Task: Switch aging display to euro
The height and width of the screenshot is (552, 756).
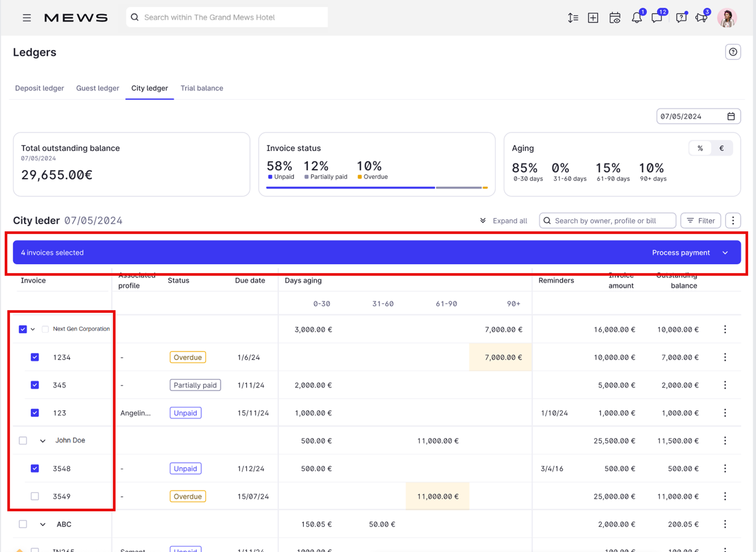Action: 722,148
